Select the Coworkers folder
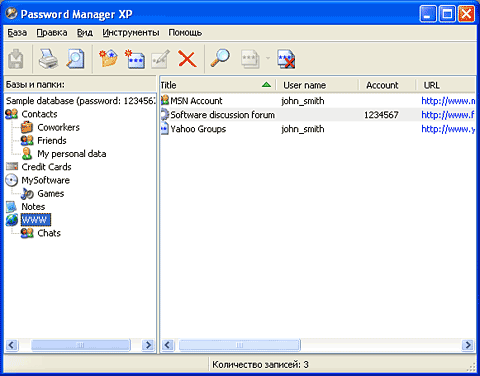The width and height of the screenshot is (480, 376). 58,127
